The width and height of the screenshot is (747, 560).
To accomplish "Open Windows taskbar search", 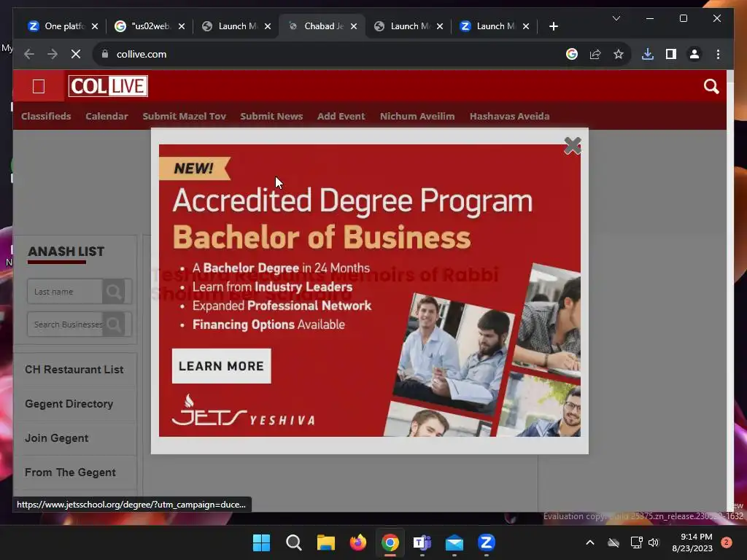I will [293, 542].
